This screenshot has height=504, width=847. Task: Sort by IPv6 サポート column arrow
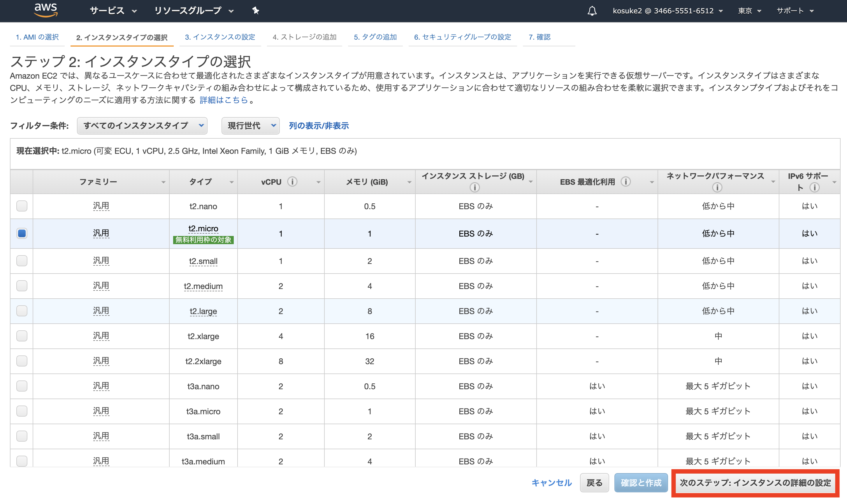834,182
